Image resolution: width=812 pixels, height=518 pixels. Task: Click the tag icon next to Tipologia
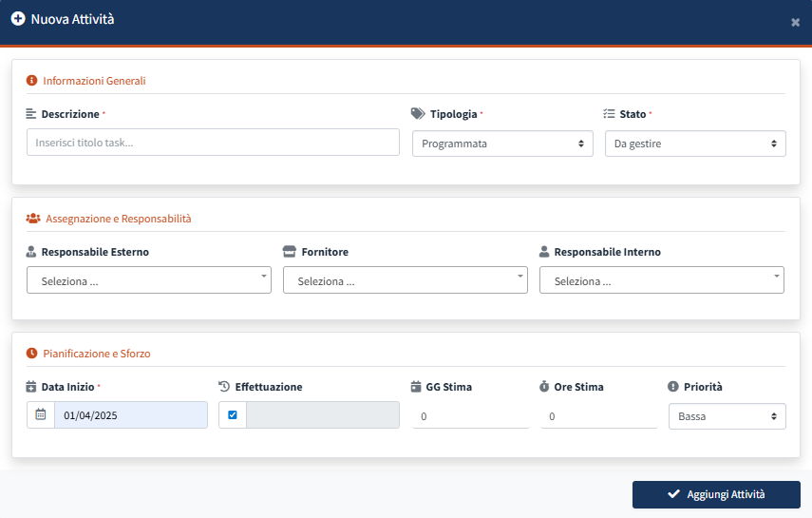point(418,113)
